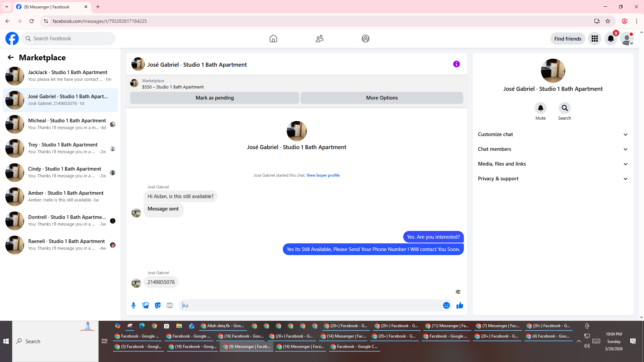
Task: View site information icon in address bar
Action: click(46, 21)
